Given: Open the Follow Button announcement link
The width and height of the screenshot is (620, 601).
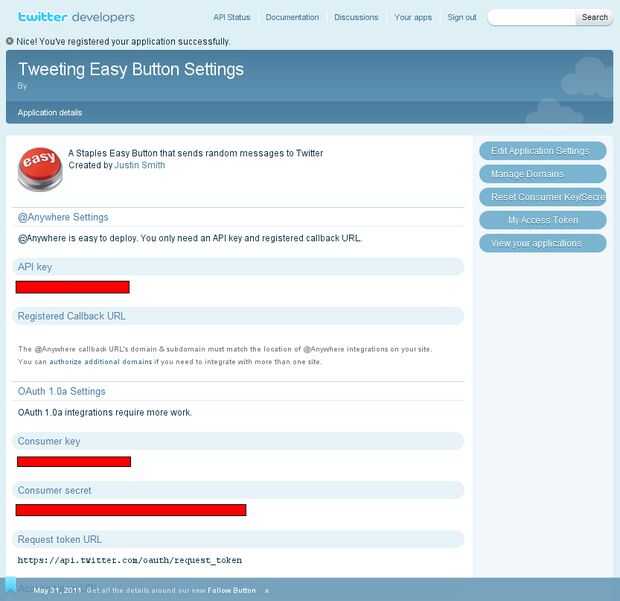Looking at the screenshot, I should pos(232,590).
